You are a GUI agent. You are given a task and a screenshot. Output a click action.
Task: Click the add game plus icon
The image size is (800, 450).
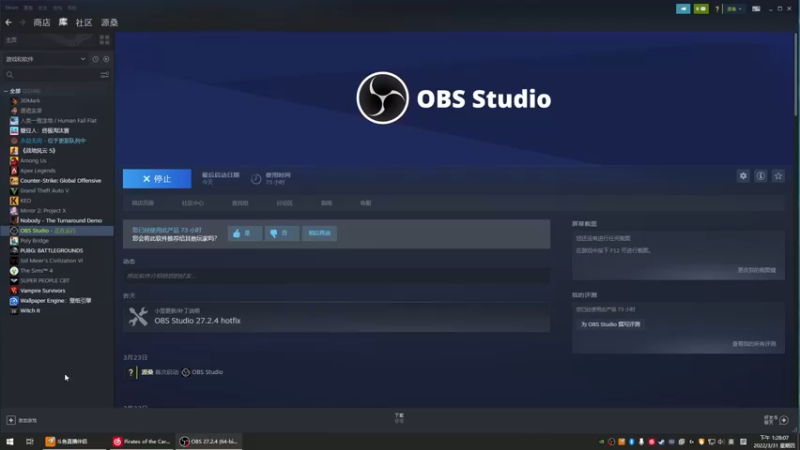coord(11,420)
